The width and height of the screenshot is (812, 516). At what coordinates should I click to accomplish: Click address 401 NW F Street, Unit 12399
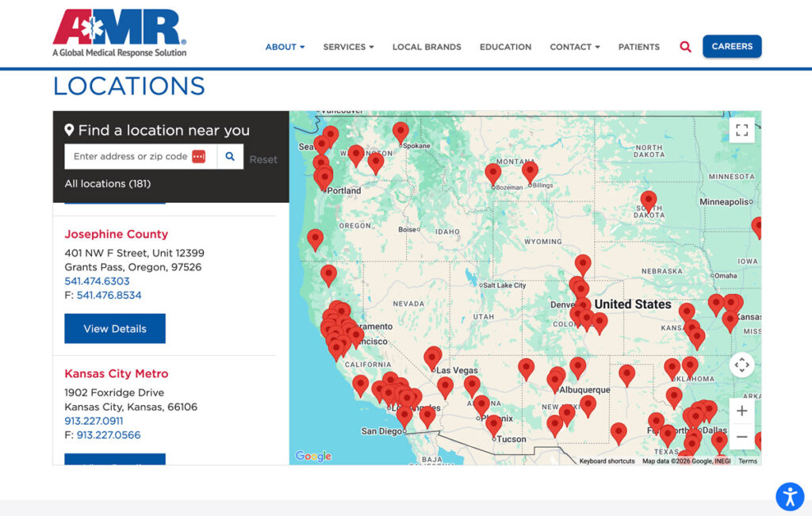coord(134,253)
